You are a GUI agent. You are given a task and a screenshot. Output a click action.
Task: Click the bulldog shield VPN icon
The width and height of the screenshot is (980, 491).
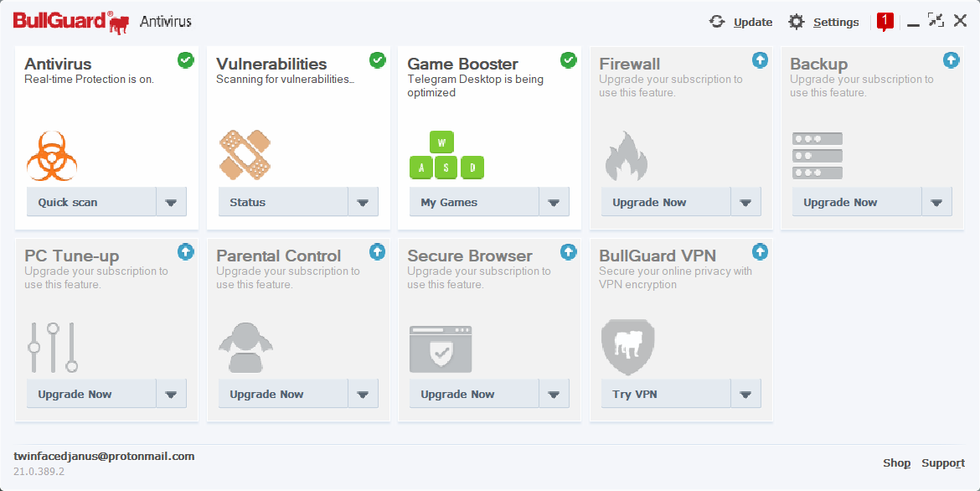coord(627,347)
